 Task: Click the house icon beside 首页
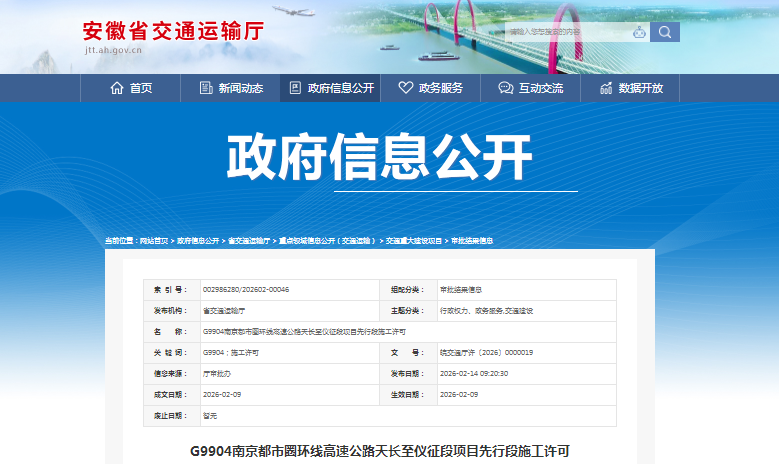118,88
